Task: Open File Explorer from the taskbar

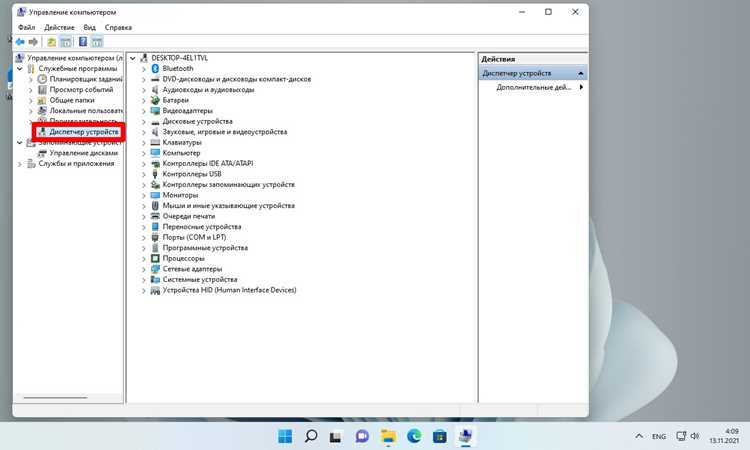Action: pyautogui.click(x=388, y=436)
